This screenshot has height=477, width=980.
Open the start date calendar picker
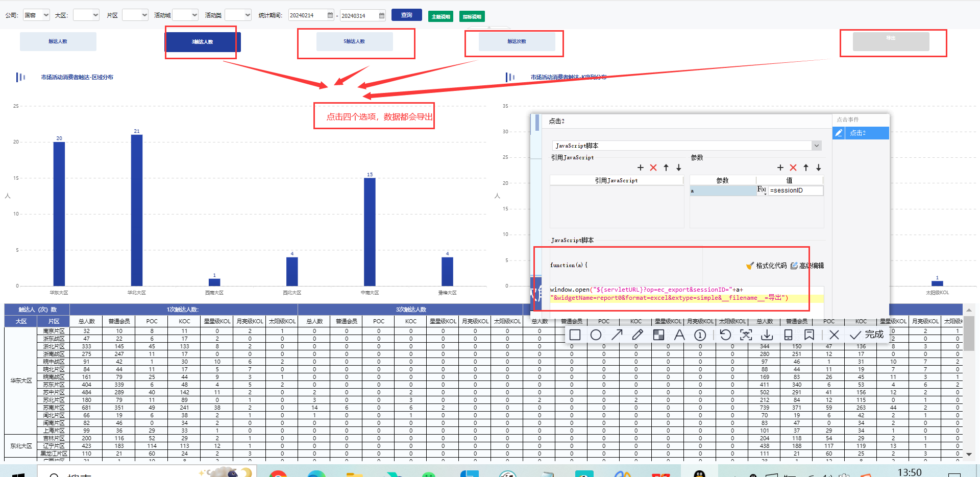[x=330, y=15]
